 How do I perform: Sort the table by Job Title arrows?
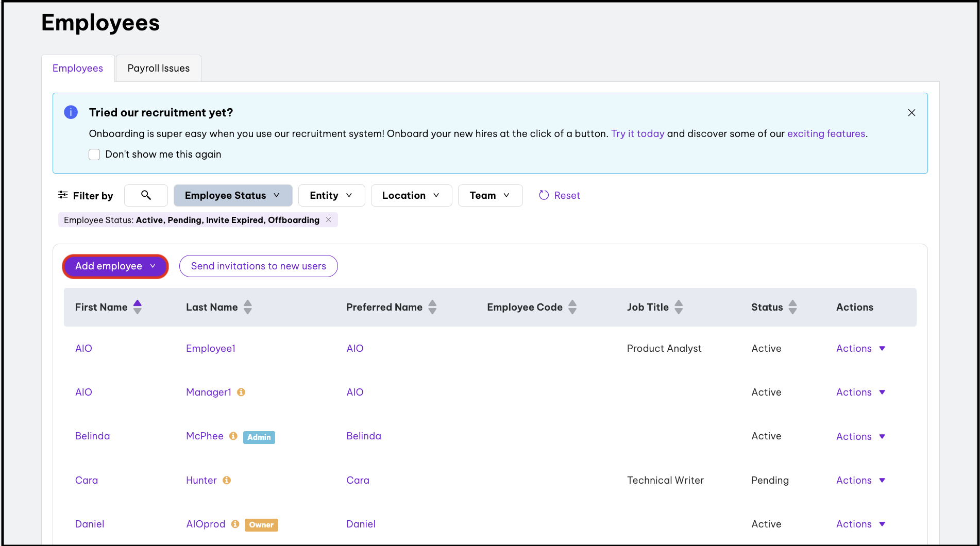[x=679, y=307]
